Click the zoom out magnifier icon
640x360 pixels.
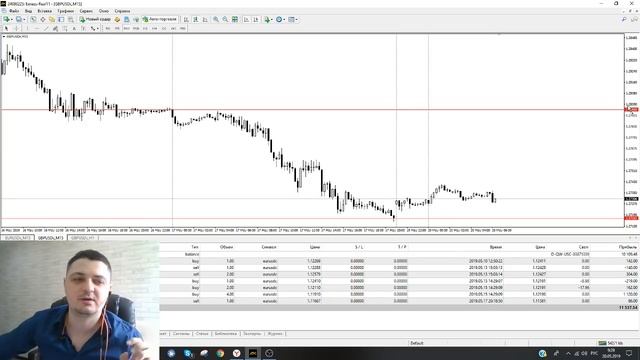225,19
